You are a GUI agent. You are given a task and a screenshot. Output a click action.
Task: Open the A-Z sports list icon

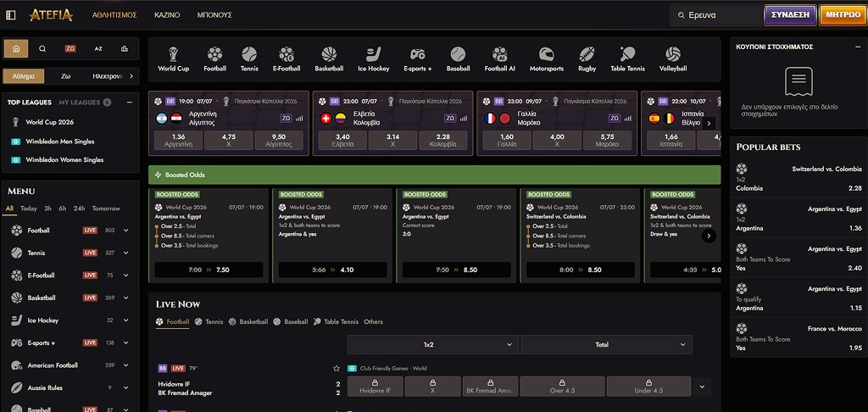[x=98, y=48]
